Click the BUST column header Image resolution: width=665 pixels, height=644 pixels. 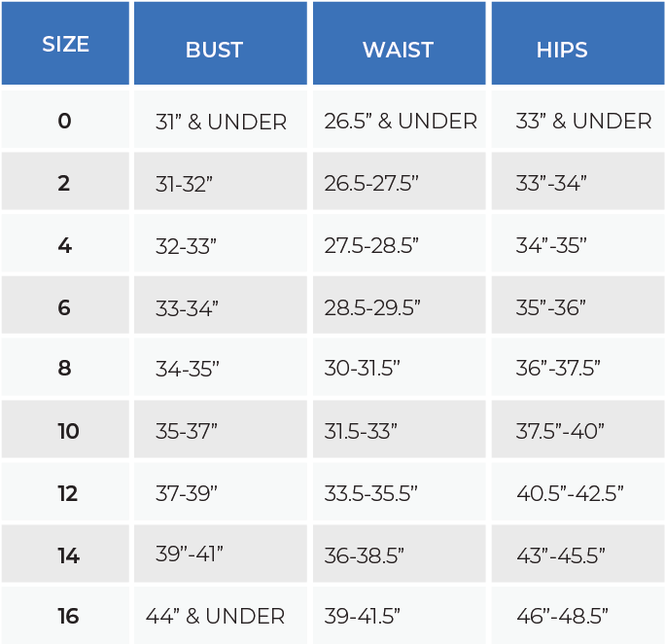[214, 51]
